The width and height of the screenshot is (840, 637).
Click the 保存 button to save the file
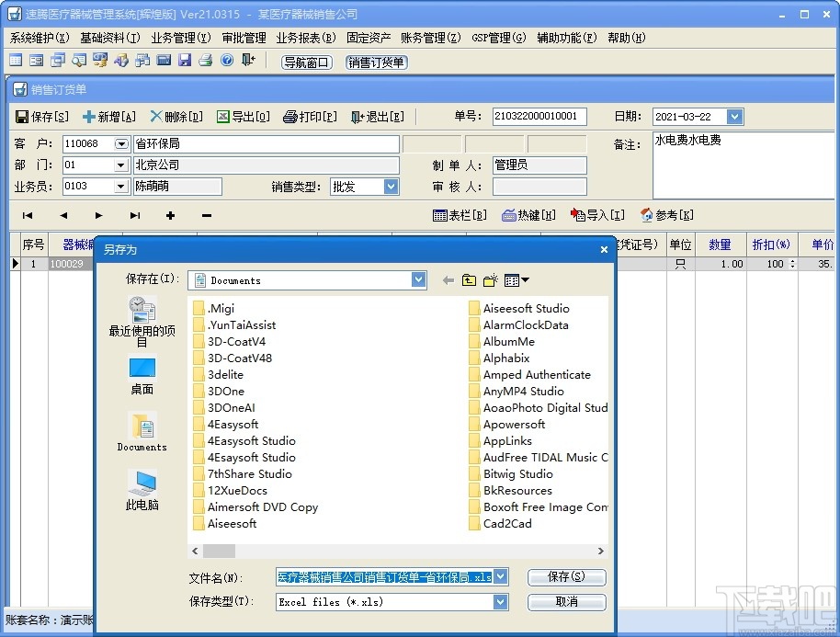566,577
